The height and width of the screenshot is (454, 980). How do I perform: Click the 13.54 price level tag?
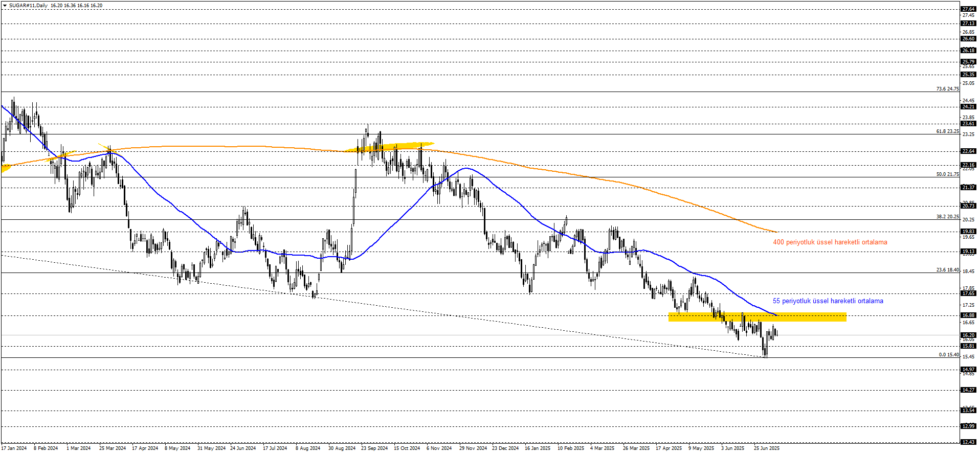coord(968,411)
